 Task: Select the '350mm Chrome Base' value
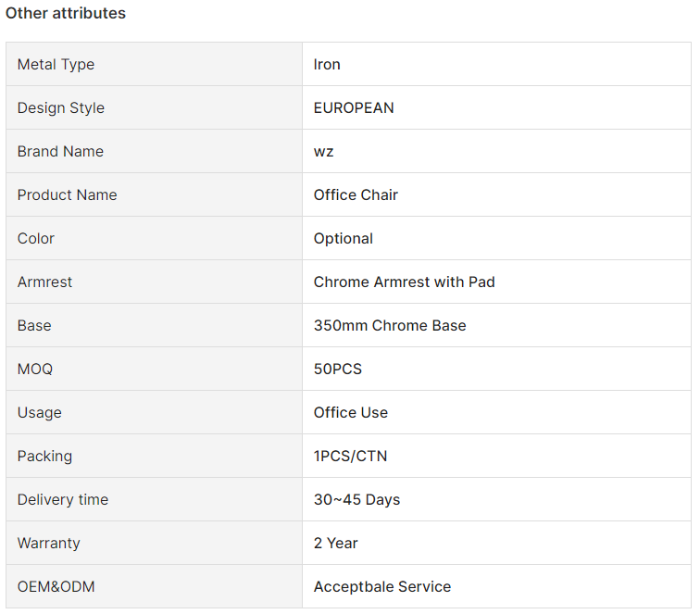(x=390, y=325)
